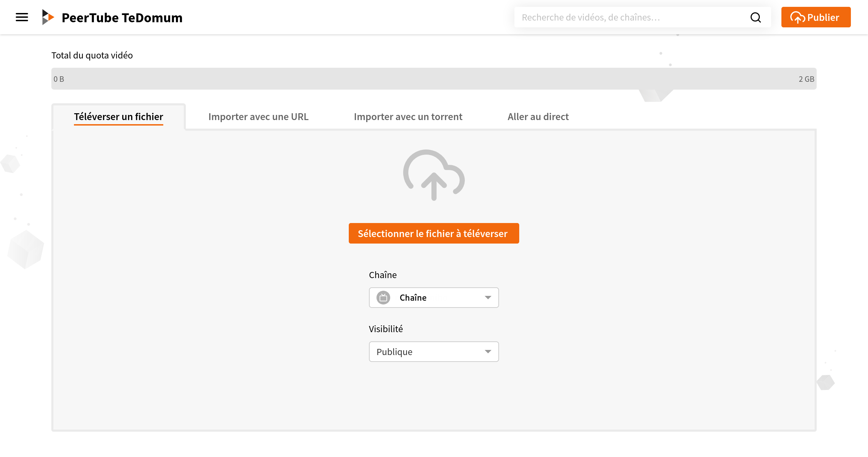Open the hamburger menu
This screenshot has width=868, height=457.
coord(22,17)
